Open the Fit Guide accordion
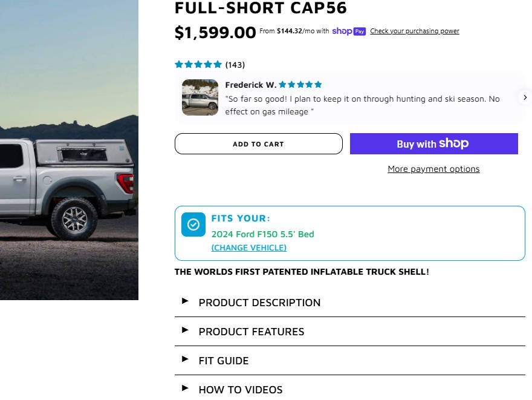 (x=223, y=361)
